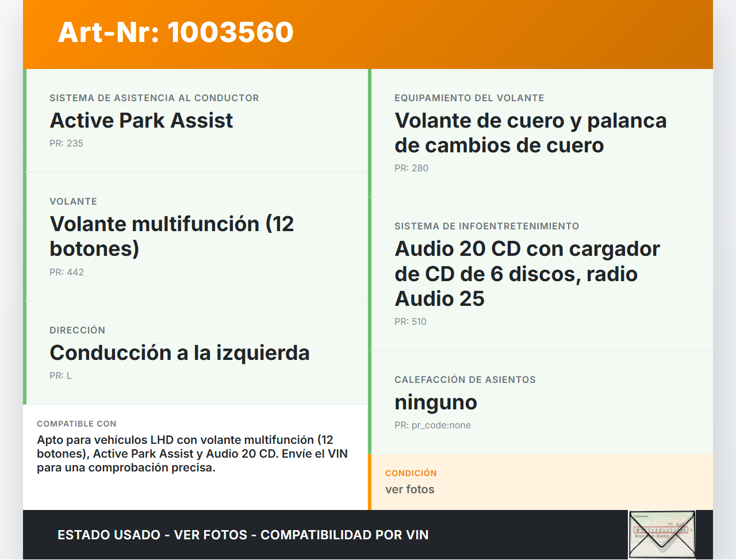The image size is (736, 560).
Task: Click the 'PR: 235' code
Action: tap(66, 143)
